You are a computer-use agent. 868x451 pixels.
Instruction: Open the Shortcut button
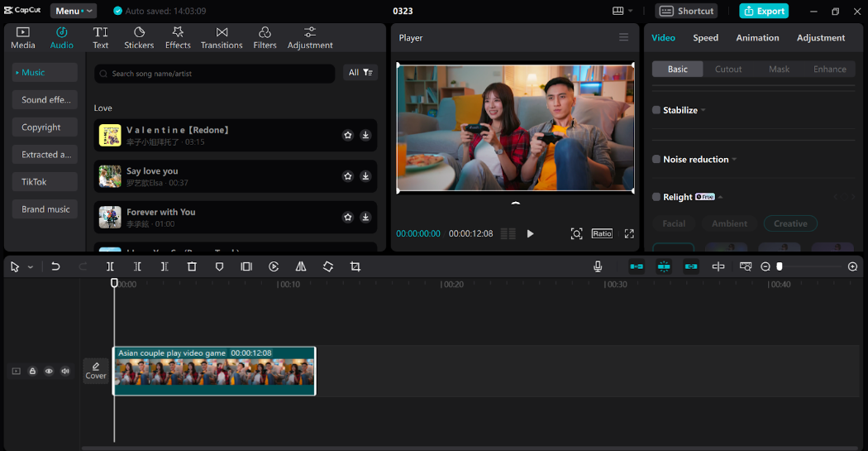tap(686, 11)
